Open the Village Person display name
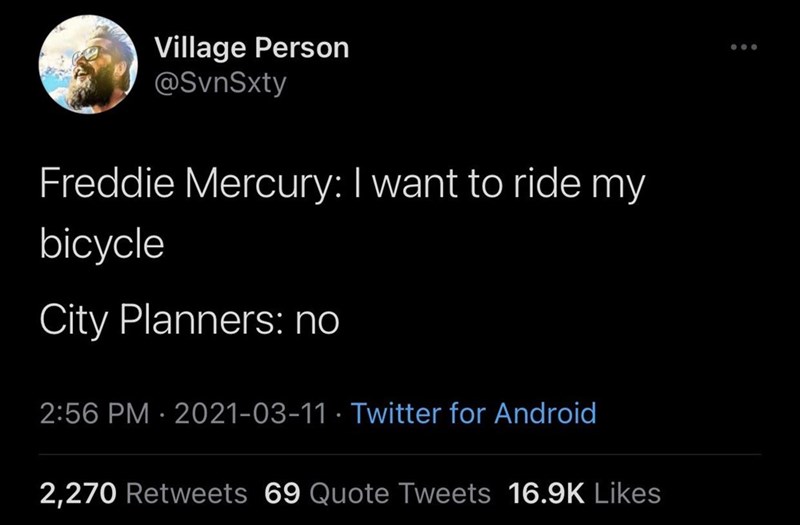Image resolution: width=800 pixels, height=525 pixels. 252,47
